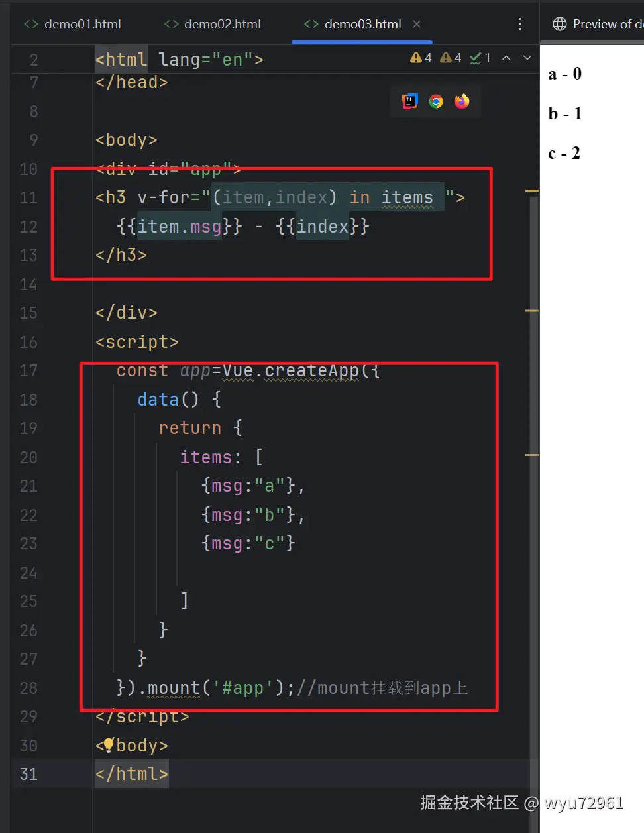This screenshot has width=644, height=833.
Task: Click {{item.msg}} interpolation
Action: click(x=180, y=227)
